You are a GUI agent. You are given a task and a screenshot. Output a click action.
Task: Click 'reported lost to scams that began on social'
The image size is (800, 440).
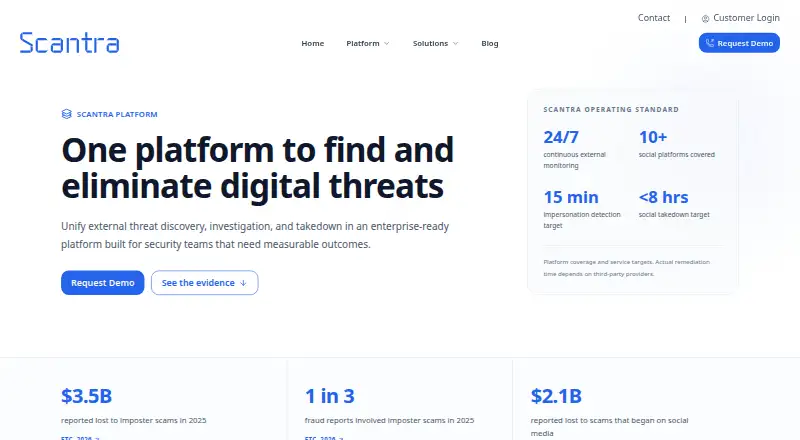tap(609, 421)
